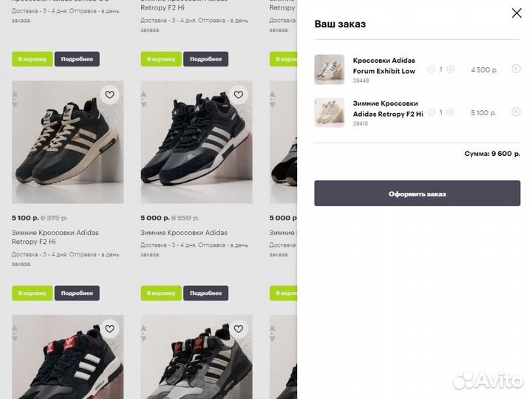Open Подробнее for 5 100 р. Retropy F2 Hi
This screenshot has width=532, height=399.
pyautogui.click(x=77, y=293)
